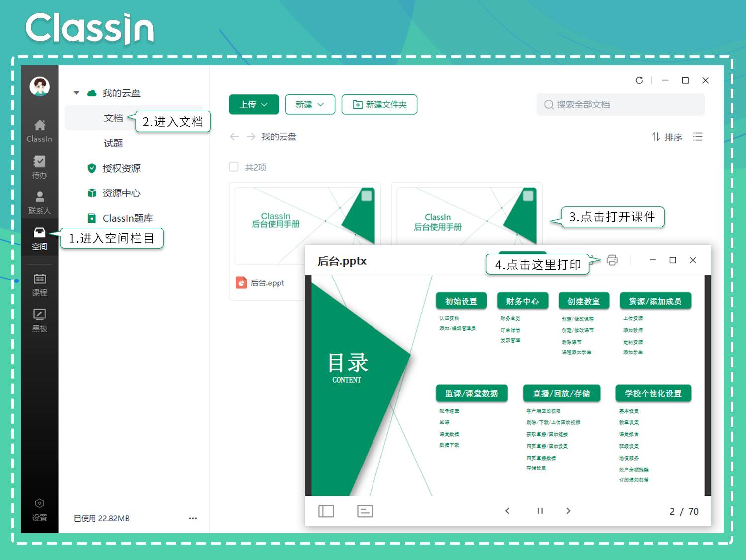
Task: Click the 2 / 70 page indicator
Action: click(x=684, y=511)
